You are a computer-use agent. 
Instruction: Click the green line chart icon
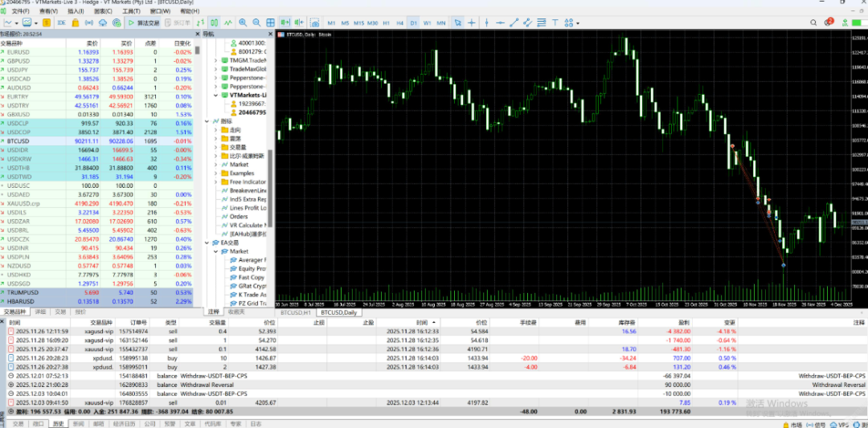(227, 22)
